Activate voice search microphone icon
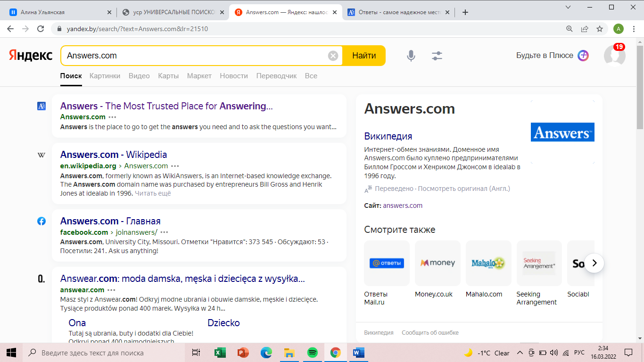Screen dimensions: 644x362 411,56
